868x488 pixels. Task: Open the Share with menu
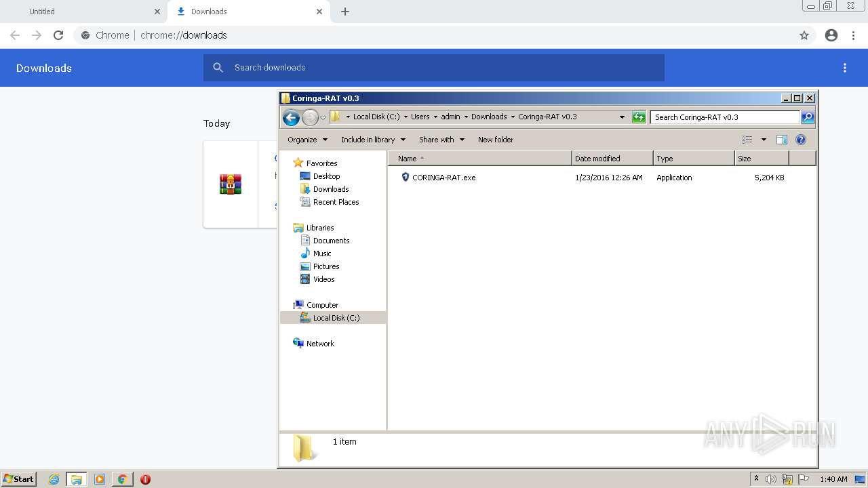[441, 140]
